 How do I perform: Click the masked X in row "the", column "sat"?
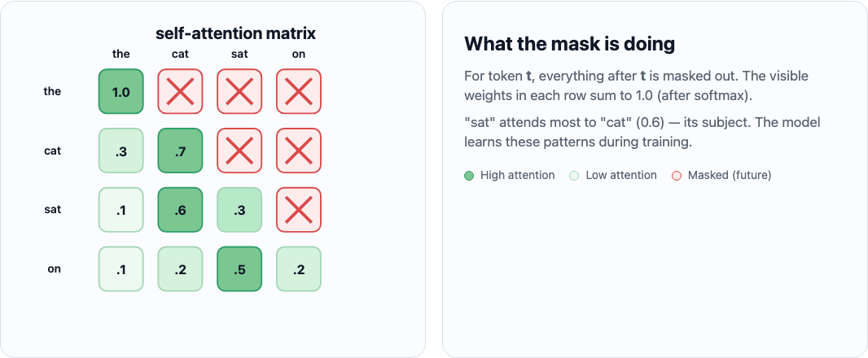click(x=239, y=91)
